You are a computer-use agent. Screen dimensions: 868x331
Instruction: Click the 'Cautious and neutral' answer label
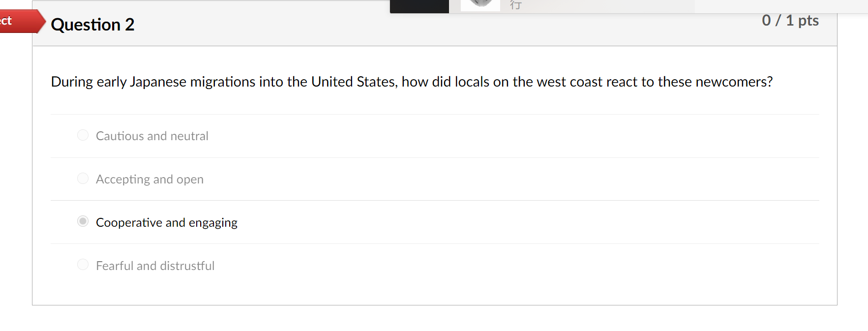pos(152,136)
